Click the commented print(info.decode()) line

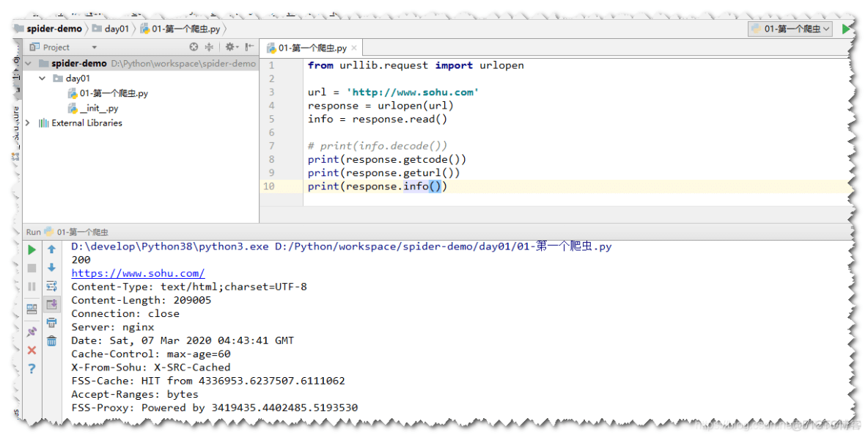(378, 145)
